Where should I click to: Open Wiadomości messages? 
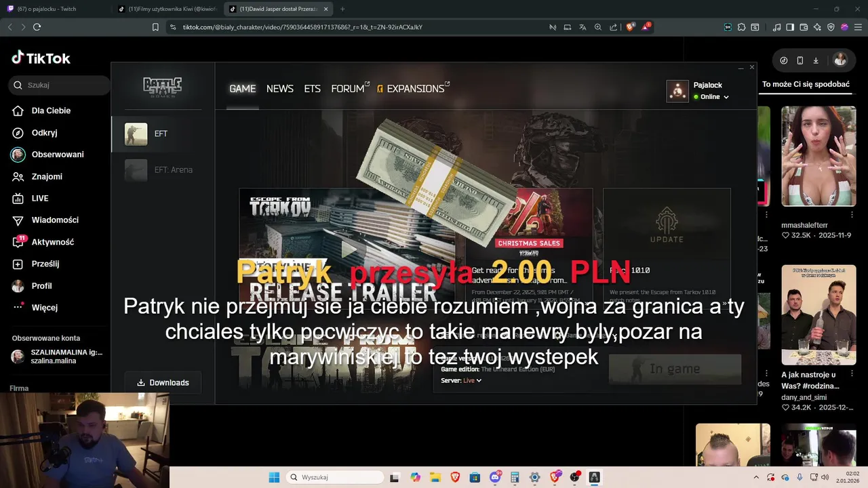click(x=55, y=220)
